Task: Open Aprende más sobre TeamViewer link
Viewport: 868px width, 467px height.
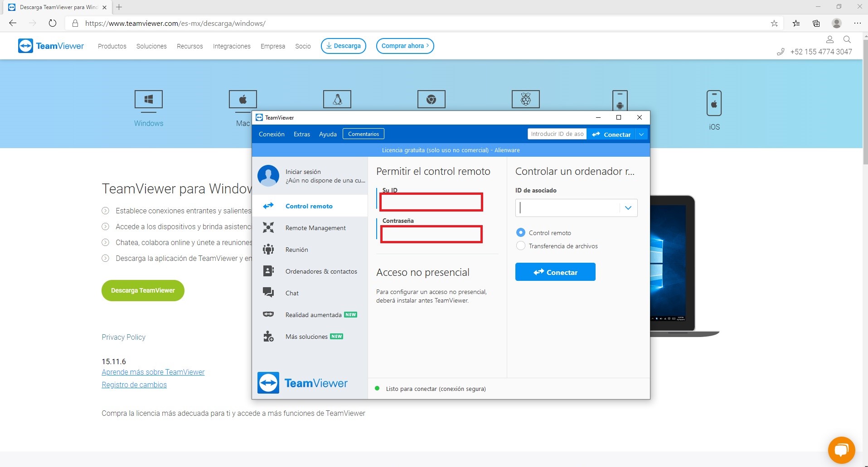Action: [x=153, y=372]
